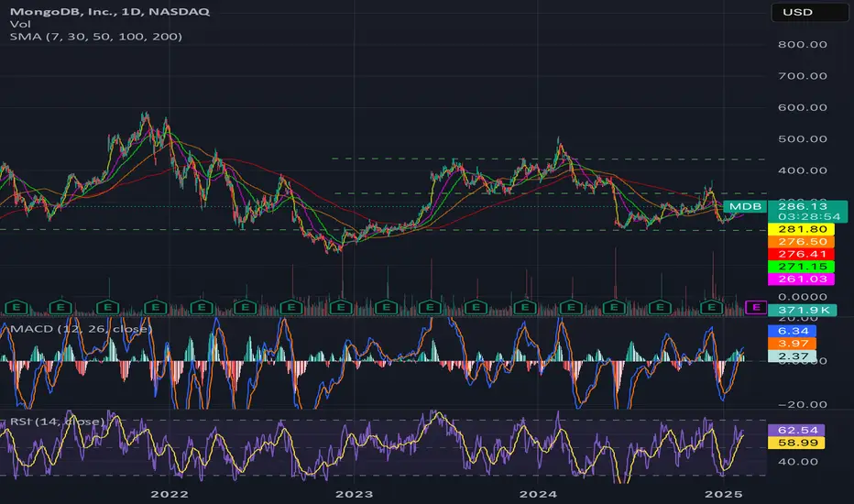
Task: Select the RSI (14, close) legend
Action: pyautogui.click(x=57, y=422)
